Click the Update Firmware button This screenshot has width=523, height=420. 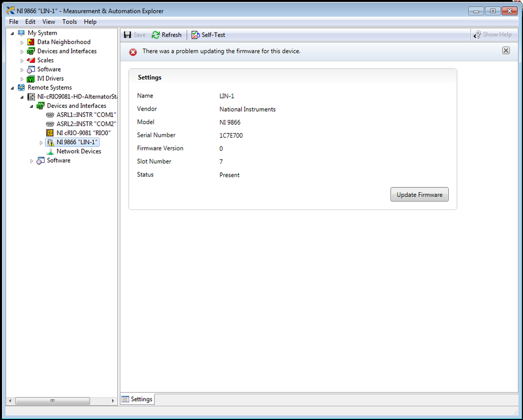[x=419, y=194]
